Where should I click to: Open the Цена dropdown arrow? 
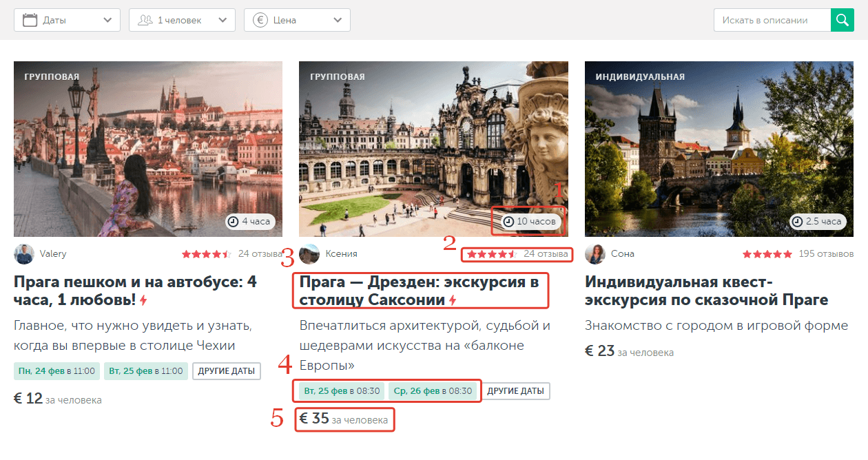pos(337,20)
